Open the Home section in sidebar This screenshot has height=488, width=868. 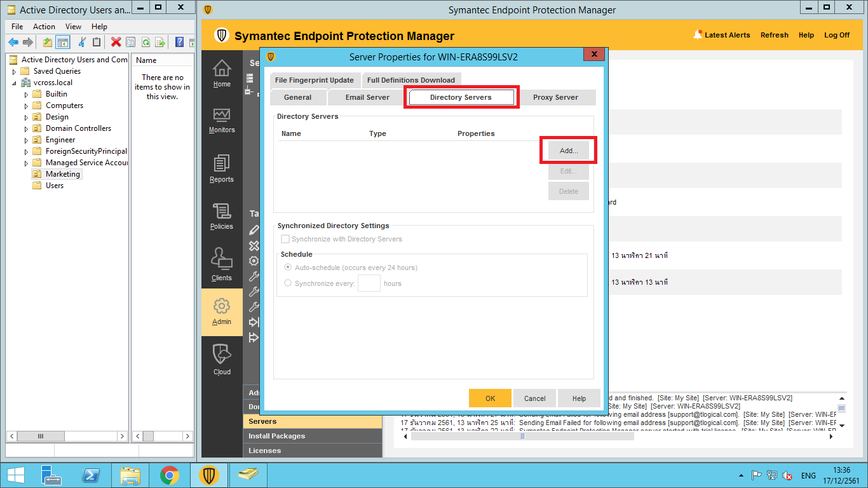[222, 72]
